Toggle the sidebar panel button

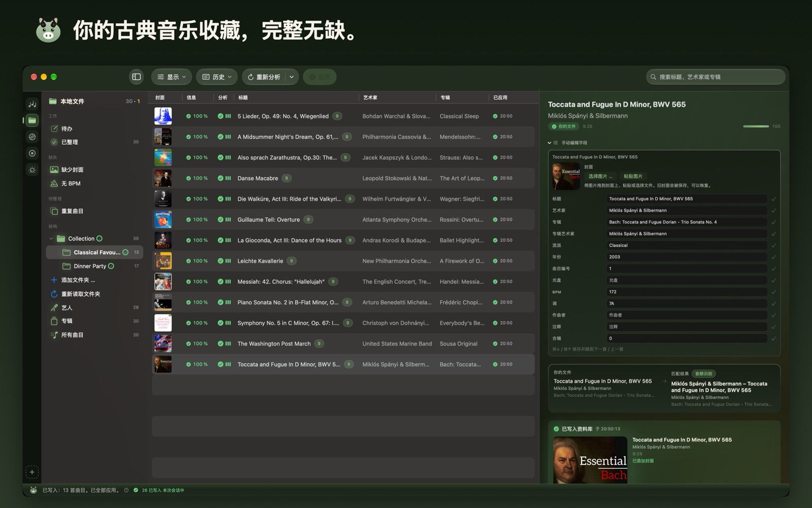[x=137, y=77]
